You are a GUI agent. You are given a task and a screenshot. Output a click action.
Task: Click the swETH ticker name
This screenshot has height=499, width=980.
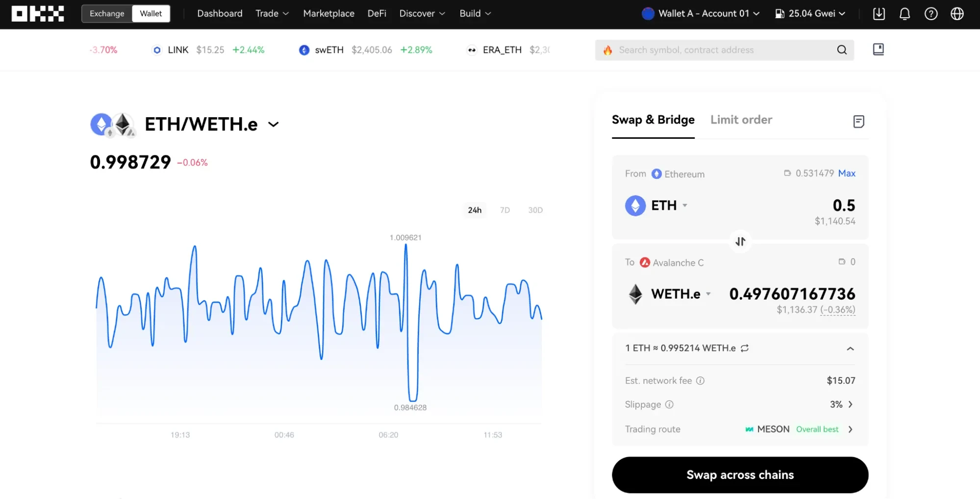[x=329, y=50]
